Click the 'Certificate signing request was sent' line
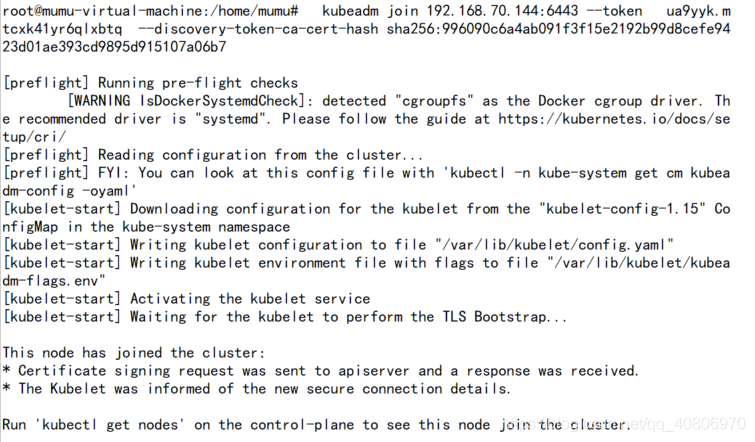 pyautogui.click(x=321, y=371)
